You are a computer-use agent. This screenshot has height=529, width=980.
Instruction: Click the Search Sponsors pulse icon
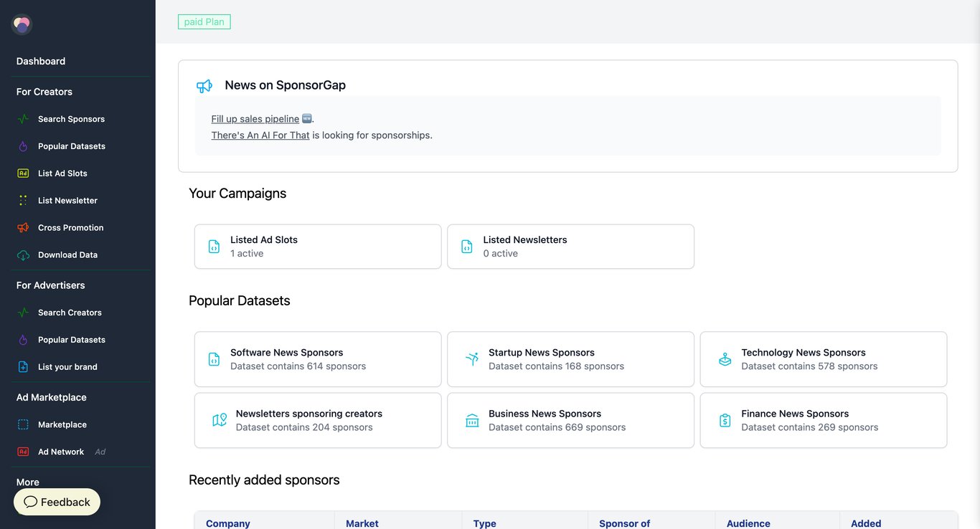click(x=23, y=119)
